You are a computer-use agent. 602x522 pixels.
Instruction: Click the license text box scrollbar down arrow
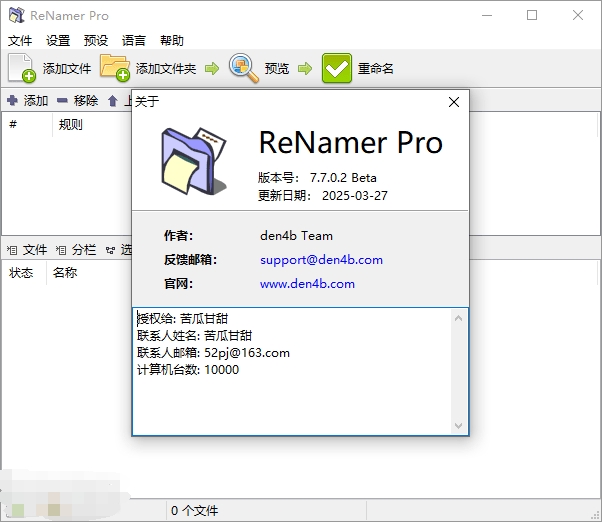(x=459, y=426)
